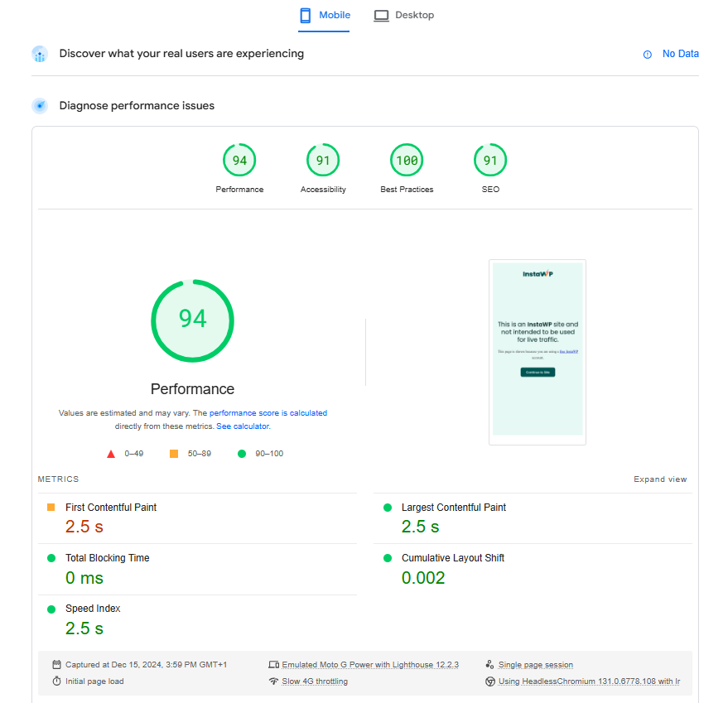Screen dimensions: 728x703
Task: Switch to the Mobile tab
Action: [324, 16]
